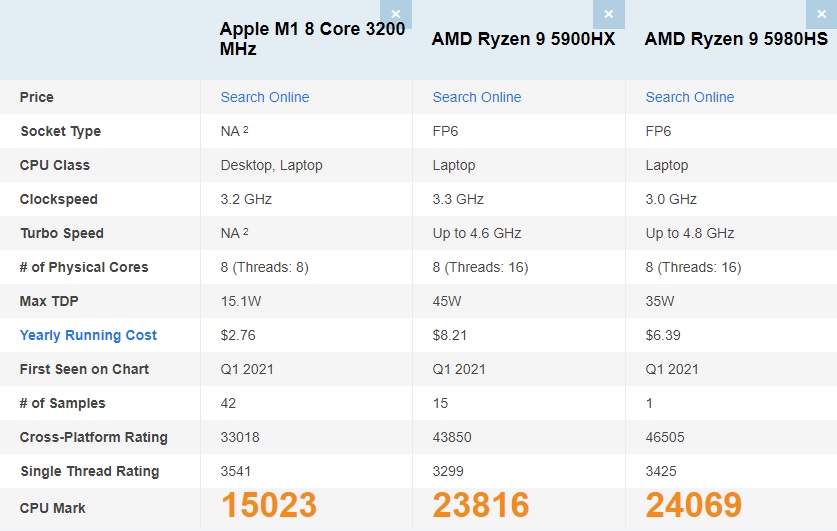Click the Turbo Speed row label

62,233
